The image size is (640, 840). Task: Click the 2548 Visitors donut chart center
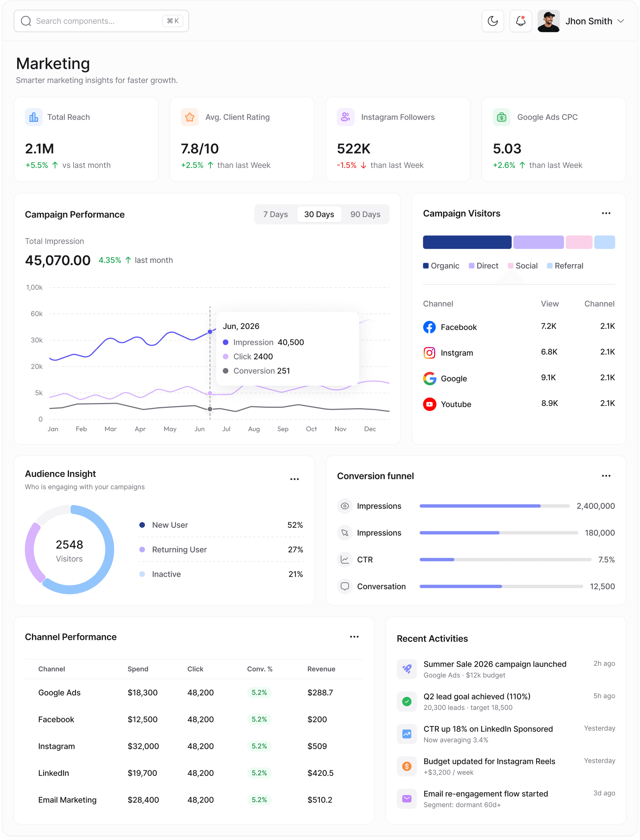(x=69, y=549)
